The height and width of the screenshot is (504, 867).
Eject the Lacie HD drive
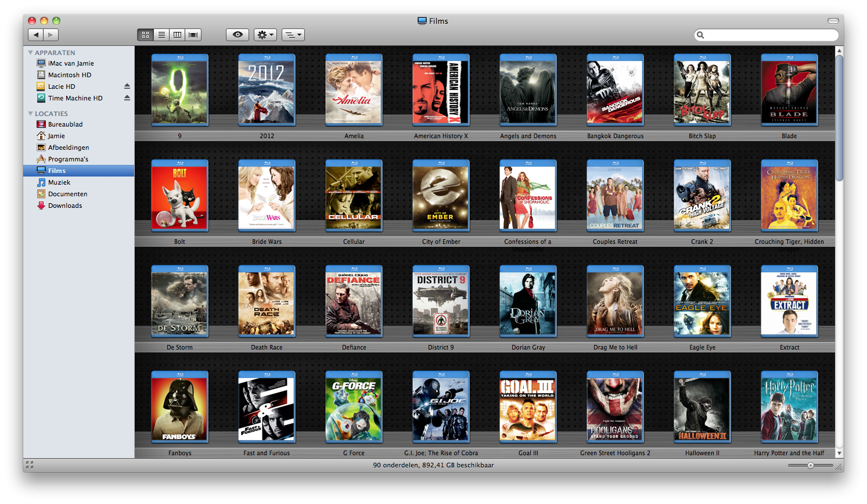(127, 87)
